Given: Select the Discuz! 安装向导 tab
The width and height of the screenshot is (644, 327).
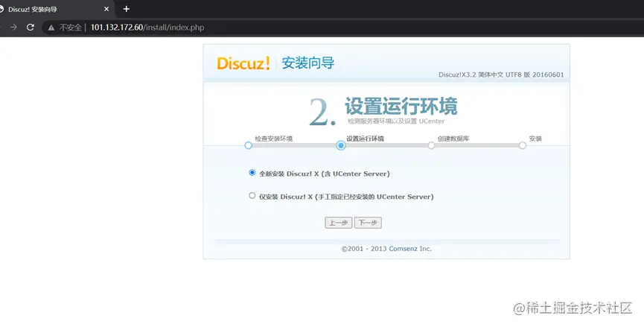Looking at the screenshot, I should click(x=55, y=9).
